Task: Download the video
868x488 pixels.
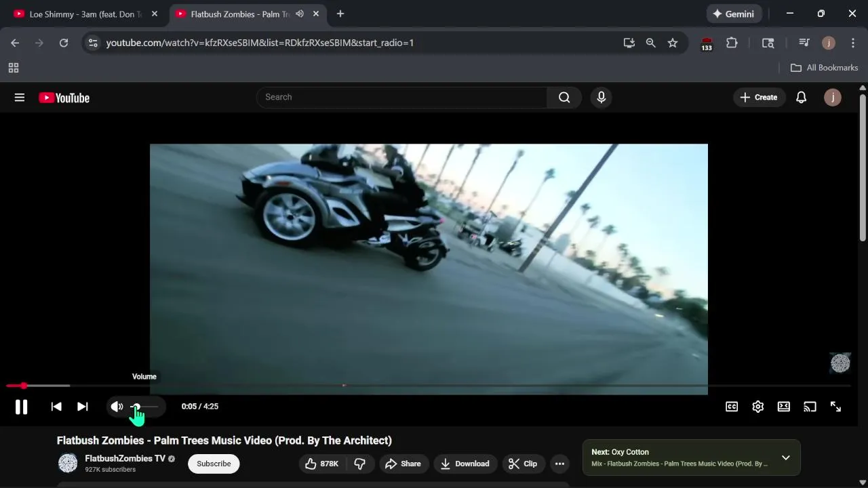Action: [465, 464]
